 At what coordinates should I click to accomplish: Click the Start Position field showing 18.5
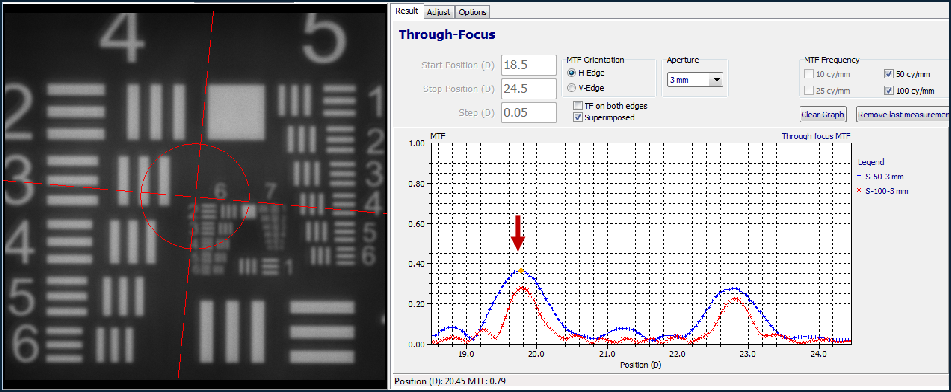click(x=529, y=65)
